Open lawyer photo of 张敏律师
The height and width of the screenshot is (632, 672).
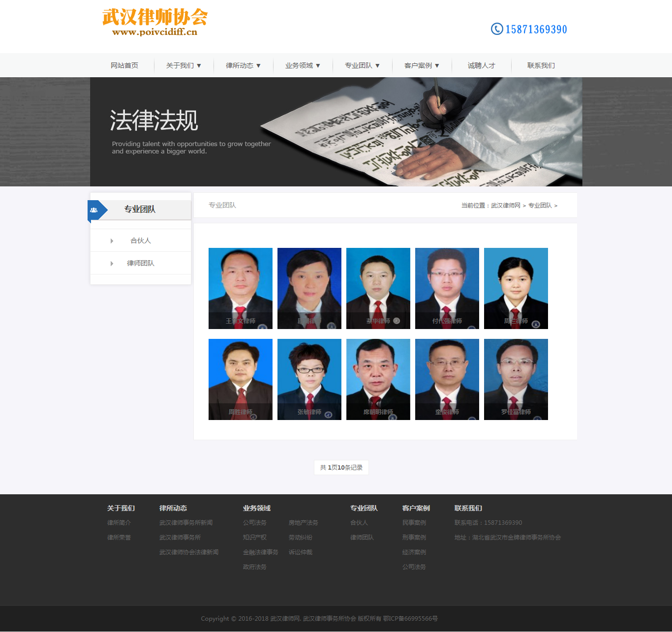coord(309,379)
